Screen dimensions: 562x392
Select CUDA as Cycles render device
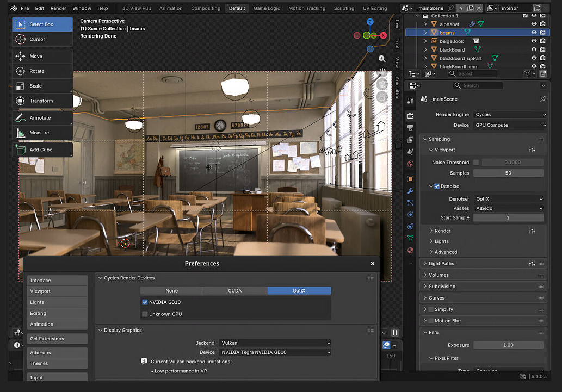[235, 291]
